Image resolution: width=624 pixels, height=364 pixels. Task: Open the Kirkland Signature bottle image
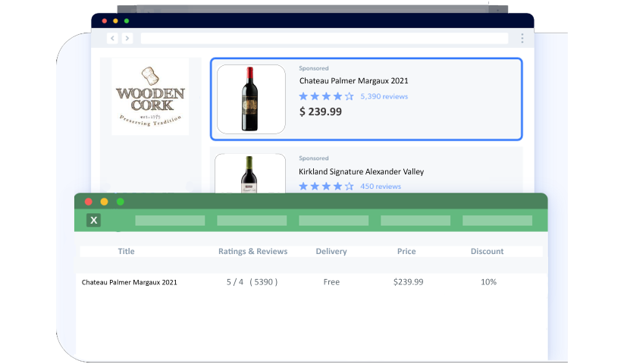(x=250, y=174)
